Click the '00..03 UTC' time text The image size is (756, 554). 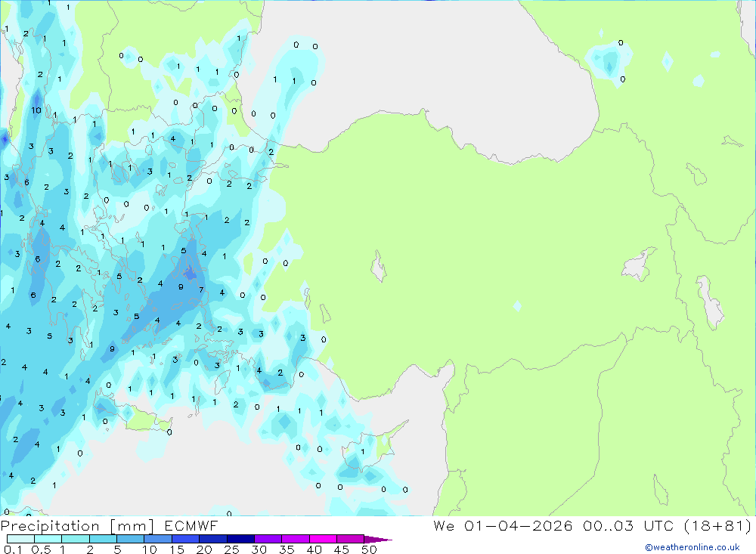pyautogui.click(x=627, y=525)
